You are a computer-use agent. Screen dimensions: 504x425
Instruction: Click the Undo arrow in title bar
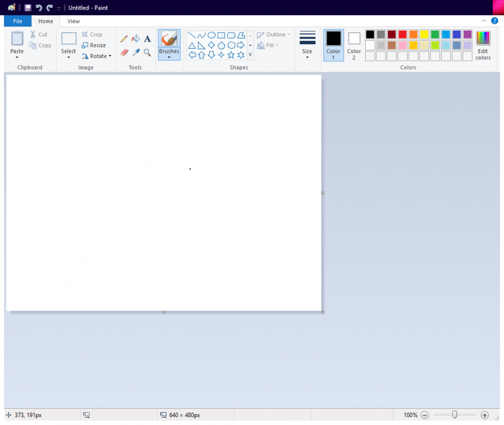[39, 8]
